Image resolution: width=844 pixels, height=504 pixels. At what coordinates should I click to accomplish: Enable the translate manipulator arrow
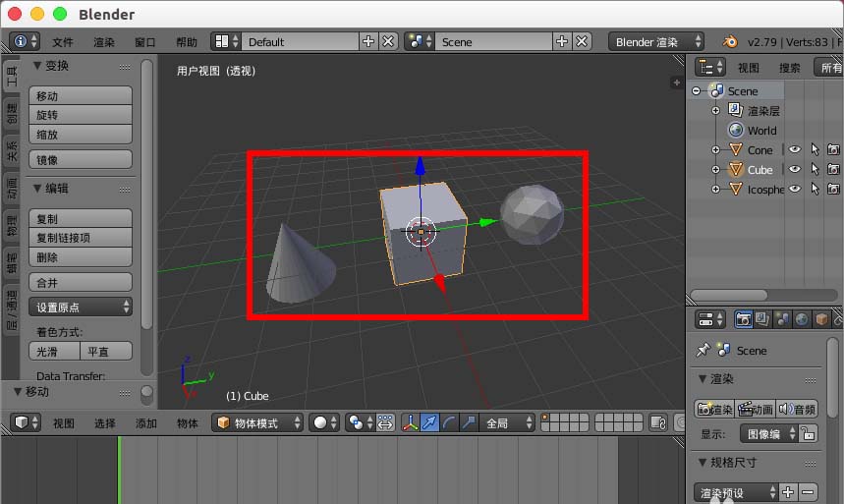click(x=429, y=422)
